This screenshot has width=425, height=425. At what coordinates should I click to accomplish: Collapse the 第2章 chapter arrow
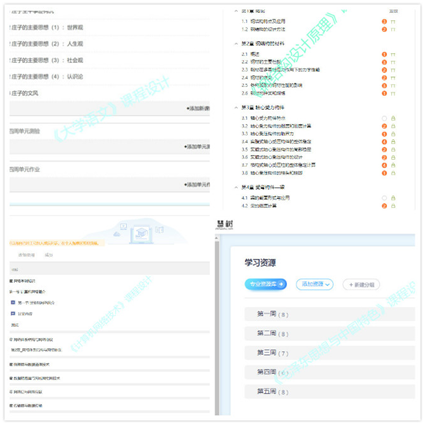point(236,44)
